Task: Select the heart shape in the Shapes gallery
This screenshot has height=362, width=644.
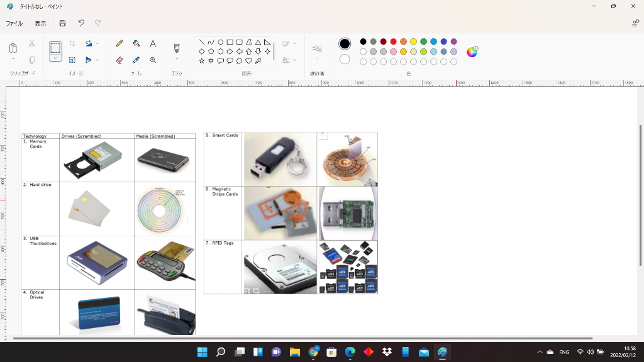Action: [x=248, y=60]
